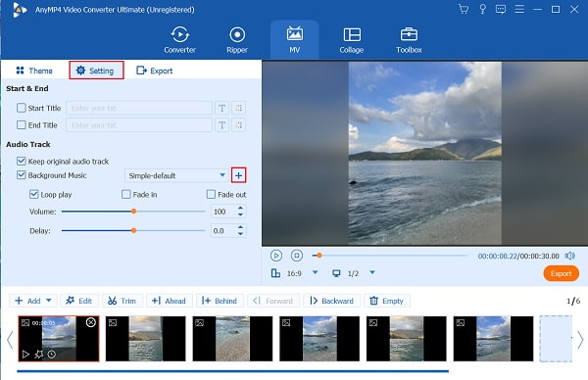Play the first clip thumbnail icon
The image size is (588, 380).
tap(25, 355)
